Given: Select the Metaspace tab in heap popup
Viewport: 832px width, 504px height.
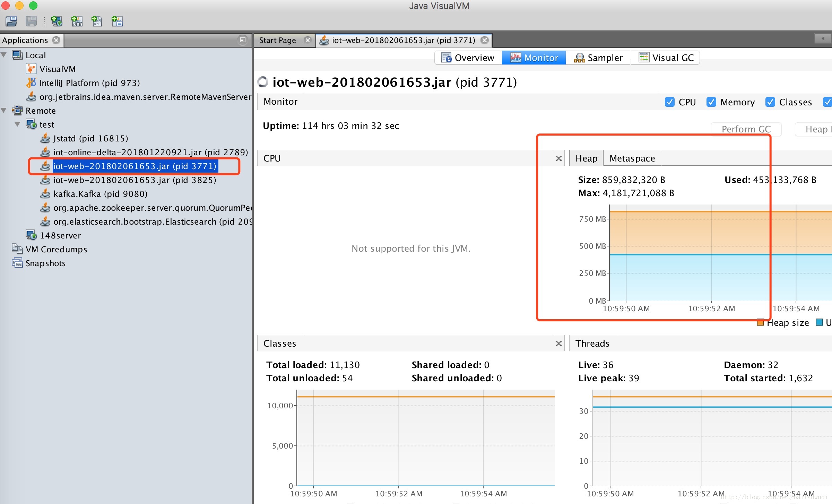Looking at the screenshot, I should coord(632,158).
